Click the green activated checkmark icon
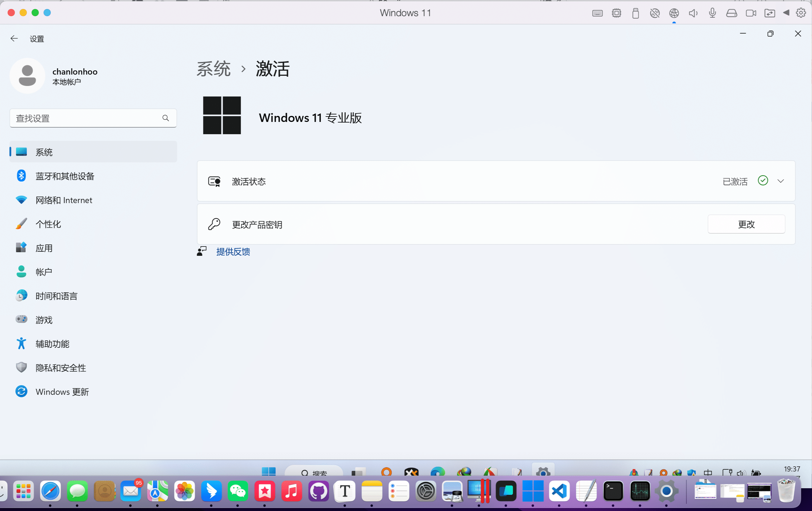This screenshot has height=511, width=812. point(763,180)
